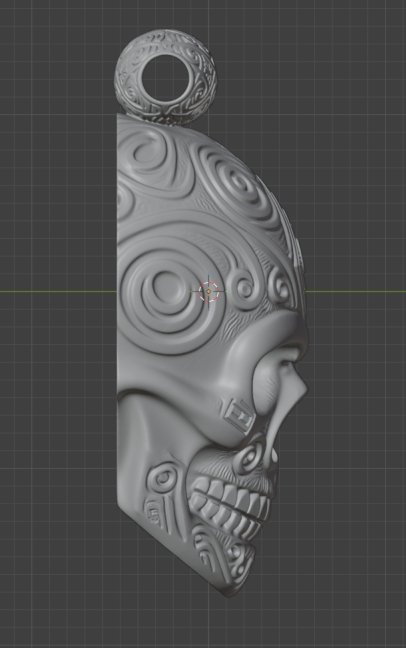Click the concentric spiral on the upper cranium

pyautogui.click(x=236, y=182)
